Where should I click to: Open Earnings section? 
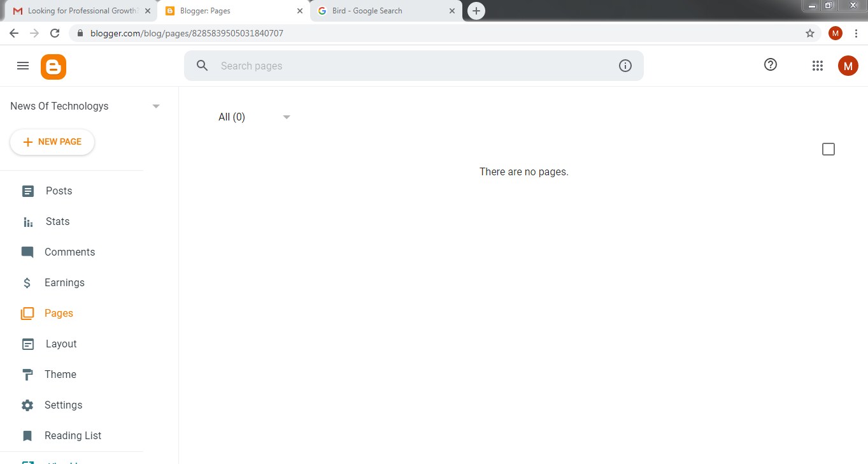click(x=64, y=283)
